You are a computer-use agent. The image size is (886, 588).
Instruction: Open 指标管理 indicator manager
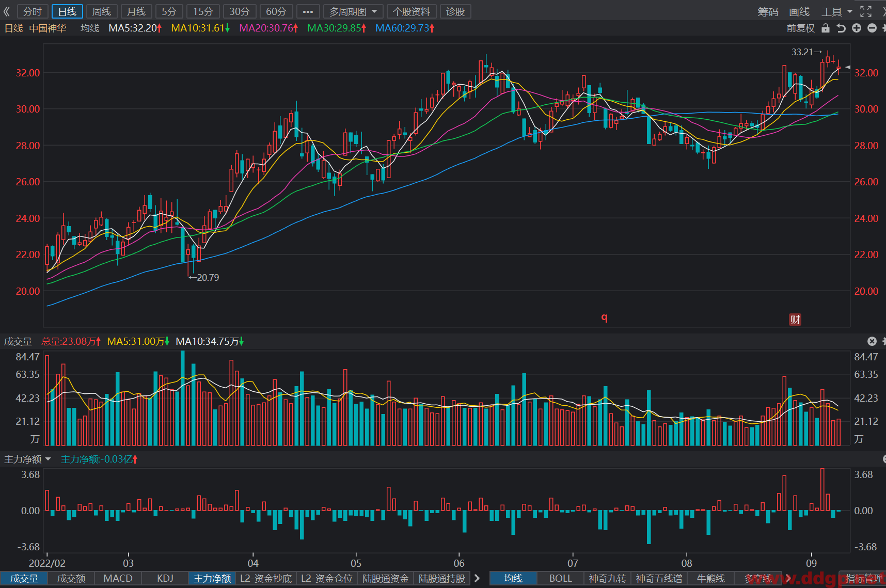[x=864, y=578]
